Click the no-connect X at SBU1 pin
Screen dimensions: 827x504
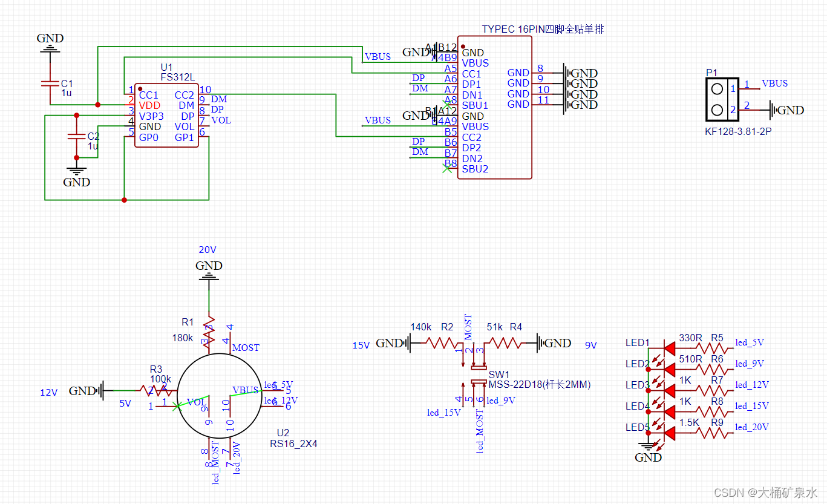[447, 105]
